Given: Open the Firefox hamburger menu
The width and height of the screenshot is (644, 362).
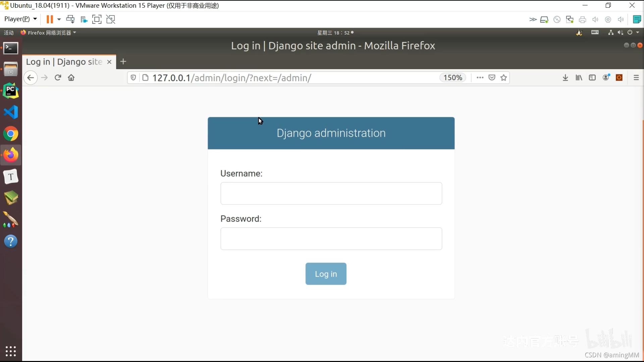Looking at the screenshot, I should tap(636, 78).
